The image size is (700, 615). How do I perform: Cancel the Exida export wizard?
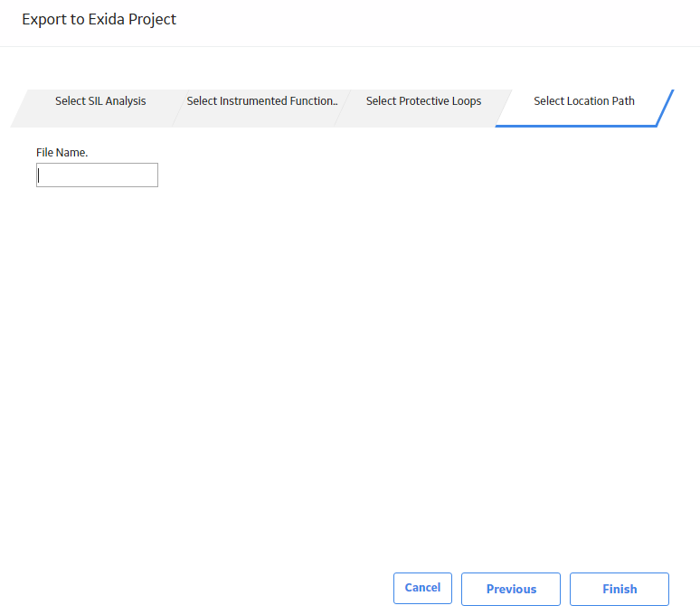[x=422, y=588]
